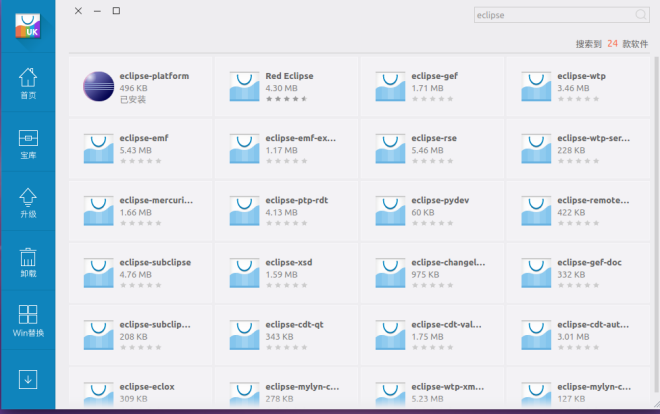This screenshot has height=414, width=660.
Task: Click the 278 KB eclipse-mylyn-c... entry name
Action: point(302,387)
